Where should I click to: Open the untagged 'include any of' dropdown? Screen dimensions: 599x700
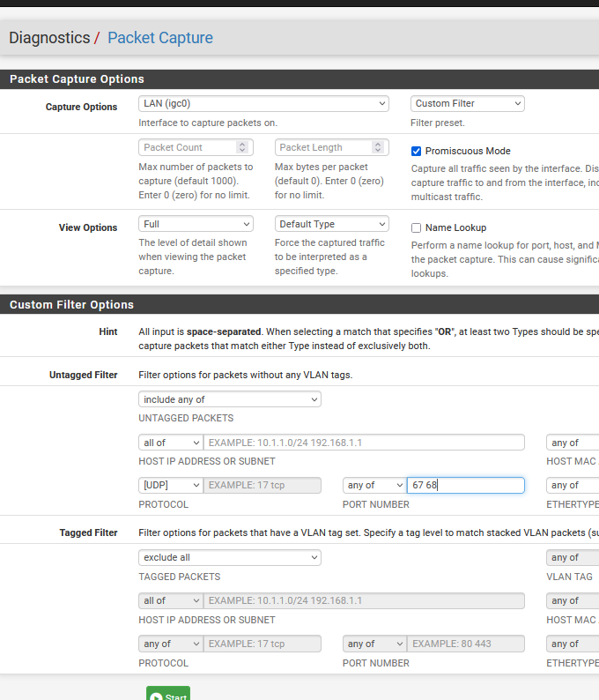pyautogui.click(x=229, y=399)
